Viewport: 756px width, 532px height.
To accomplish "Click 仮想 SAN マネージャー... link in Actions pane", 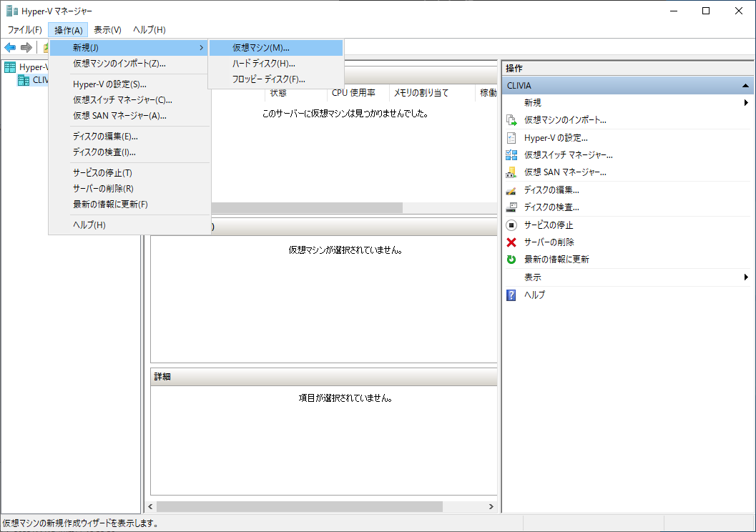I will click(x=565, y=172).
